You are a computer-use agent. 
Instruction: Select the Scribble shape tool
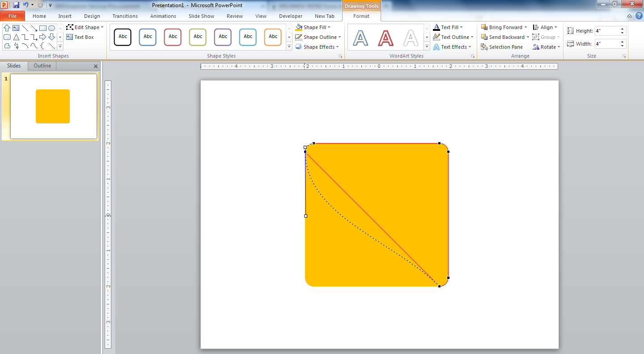(x=16, y=46)
